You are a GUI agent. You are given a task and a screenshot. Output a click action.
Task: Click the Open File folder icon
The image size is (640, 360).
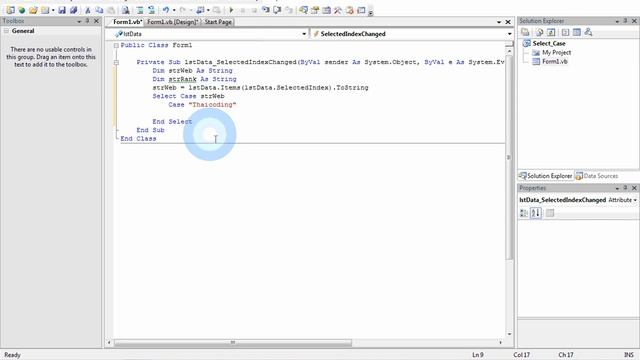tap(33, 10)
